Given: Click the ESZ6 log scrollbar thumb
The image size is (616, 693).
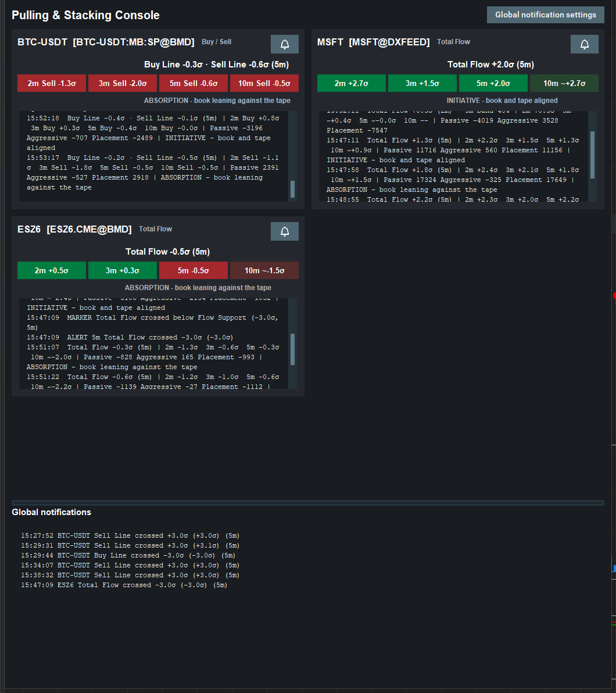Looking at the screenshot, I should coord(292,349).
